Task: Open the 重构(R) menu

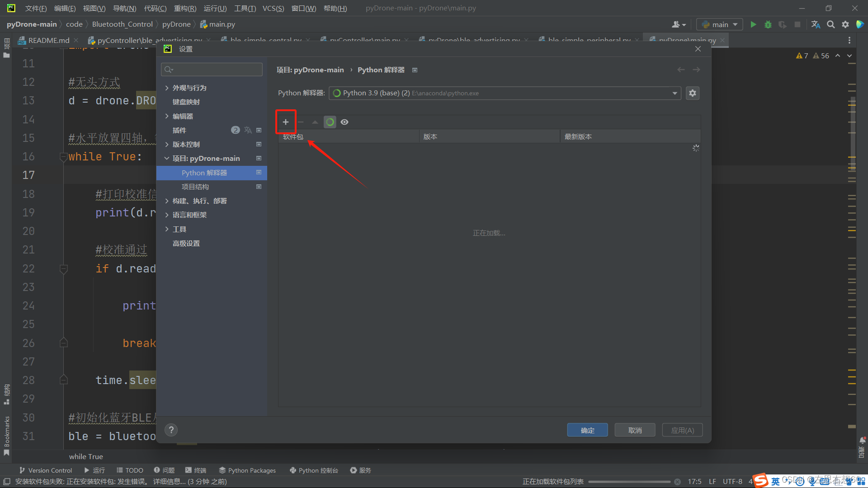Action: point(185,8)
